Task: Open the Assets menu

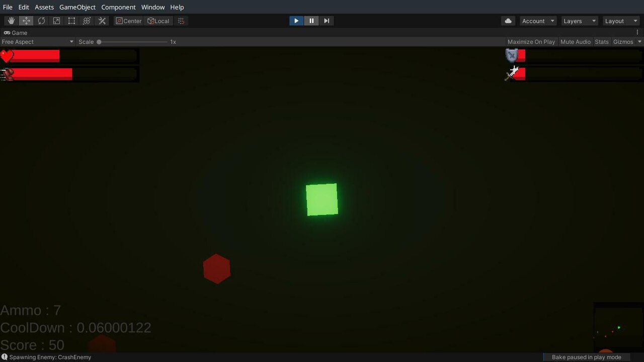Action: coord(44,7)
